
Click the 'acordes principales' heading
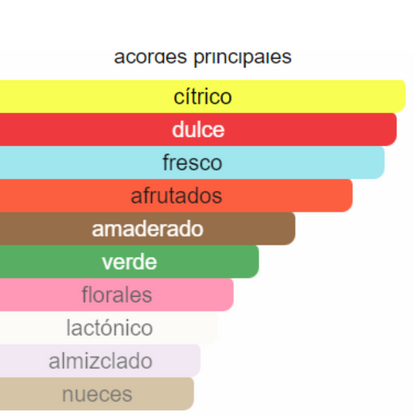coord(203,57)
